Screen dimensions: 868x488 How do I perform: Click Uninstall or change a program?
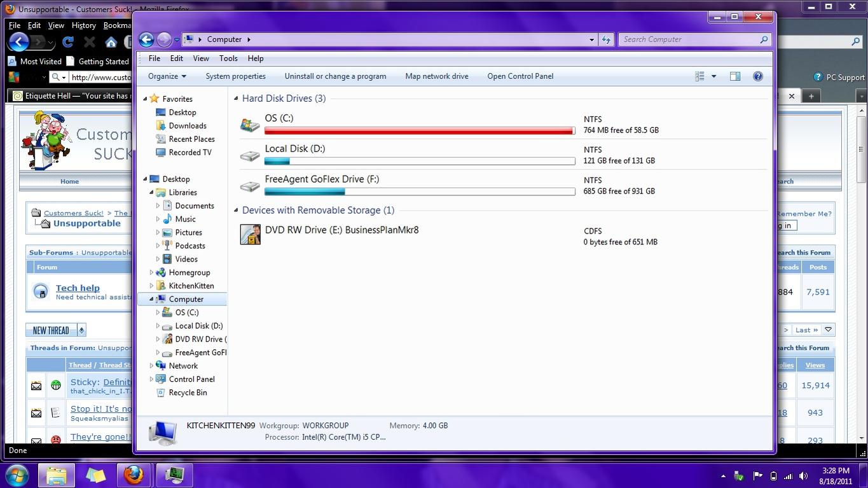(x=335, y=76)
